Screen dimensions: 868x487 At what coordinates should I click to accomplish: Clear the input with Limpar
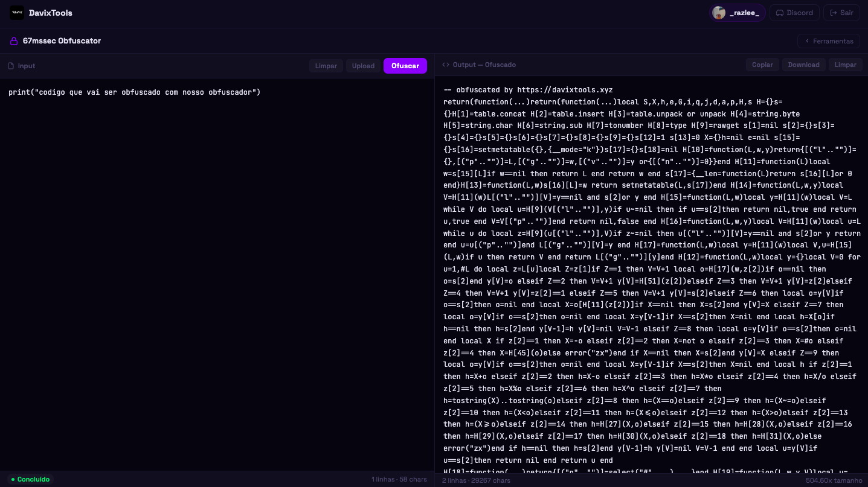326,66
